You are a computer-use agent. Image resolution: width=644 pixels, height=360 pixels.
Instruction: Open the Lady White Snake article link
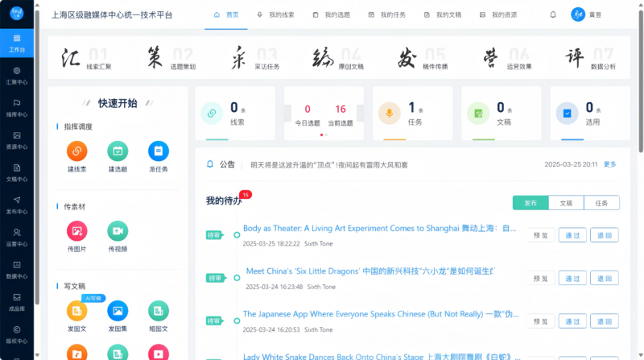(x=382, y=356)
